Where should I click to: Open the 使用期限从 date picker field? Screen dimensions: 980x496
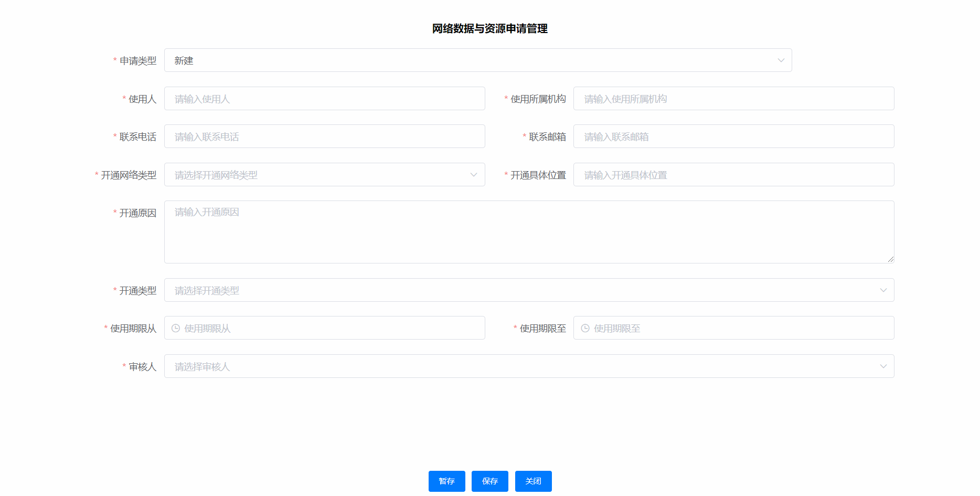click(x=324, y=328)
